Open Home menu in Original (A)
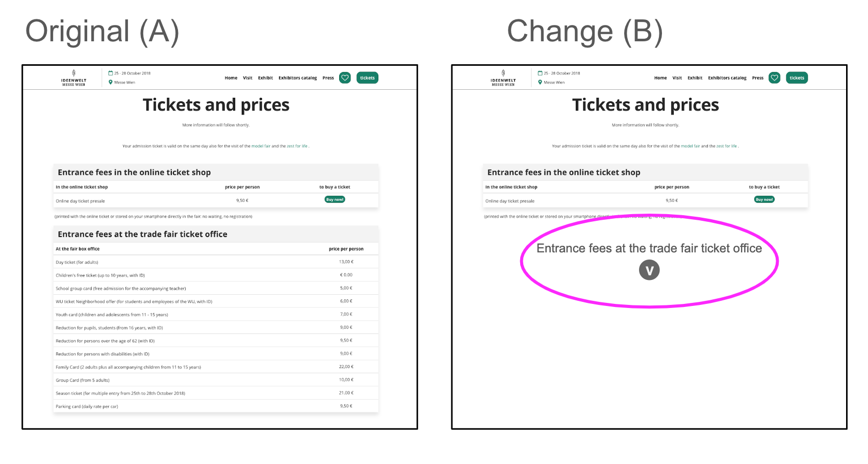Image resolution: width=868 pixels, height=464 pixels. (231, 78)
